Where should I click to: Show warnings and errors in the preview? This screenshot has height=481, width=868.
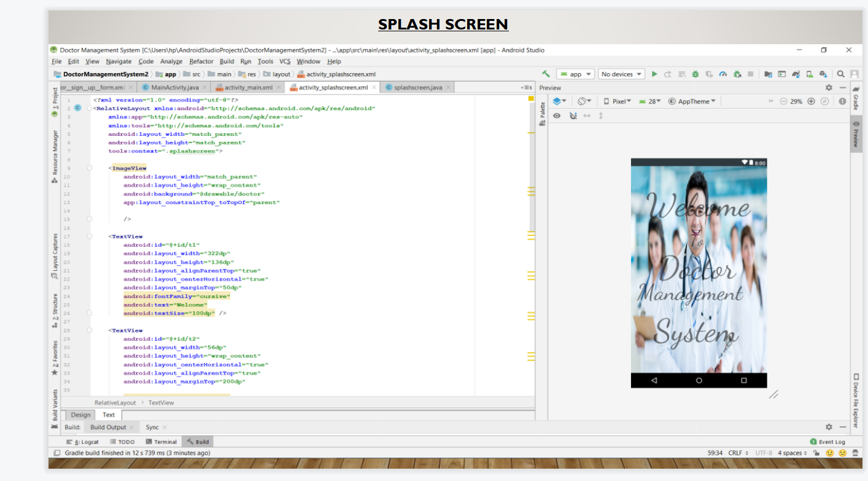coord(842,101)
